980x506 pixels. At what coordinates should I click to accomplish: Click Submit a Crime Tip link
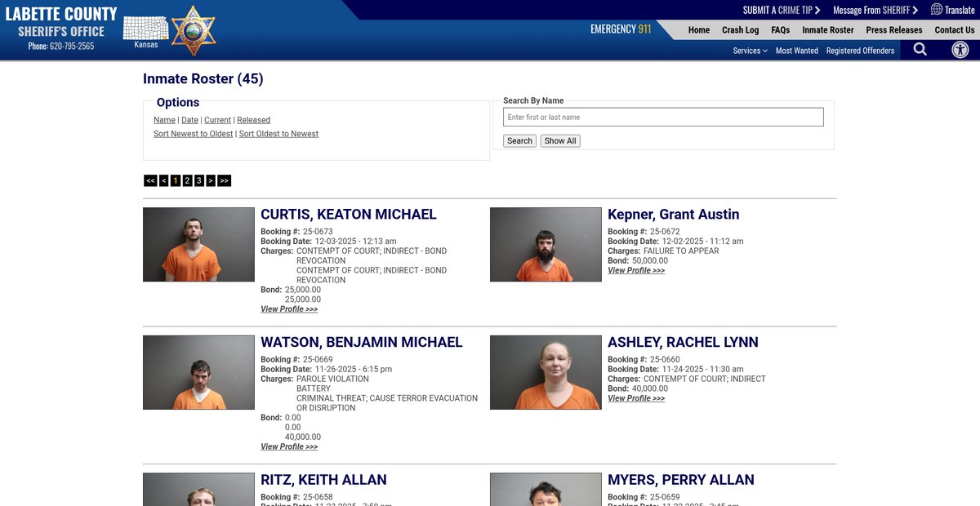click(x=782, y=10)
